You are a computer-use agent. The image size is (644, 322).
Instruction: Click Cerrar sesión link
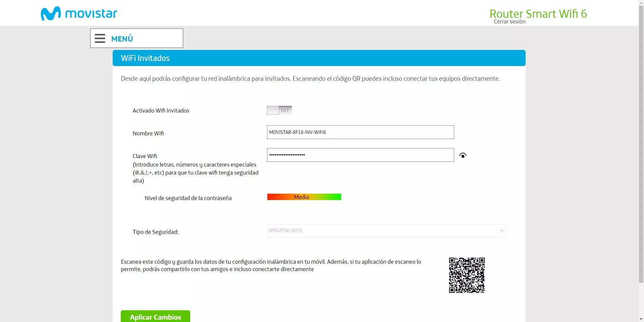[509, 21]
